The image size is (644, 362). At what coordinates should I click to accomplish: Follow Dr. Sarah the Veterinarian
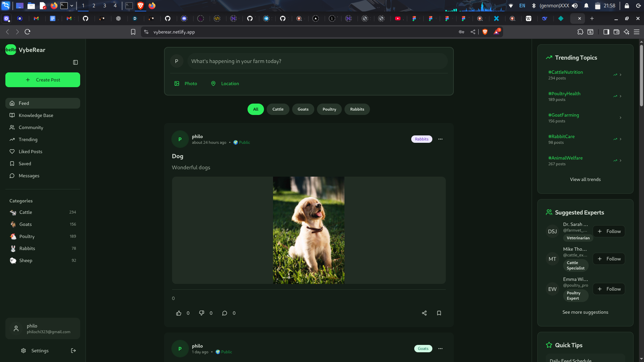click(x=609, y=231)
